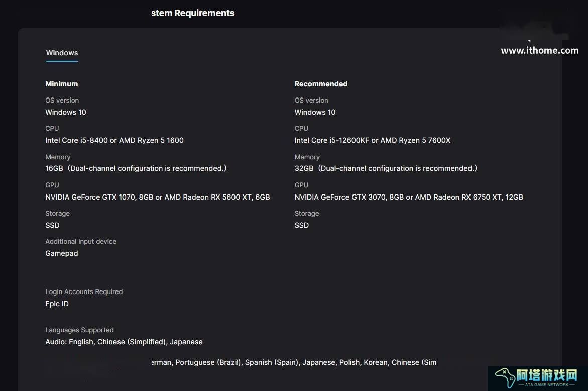Click the Audio languages line

pyautogui.click(x=124, y=342)
